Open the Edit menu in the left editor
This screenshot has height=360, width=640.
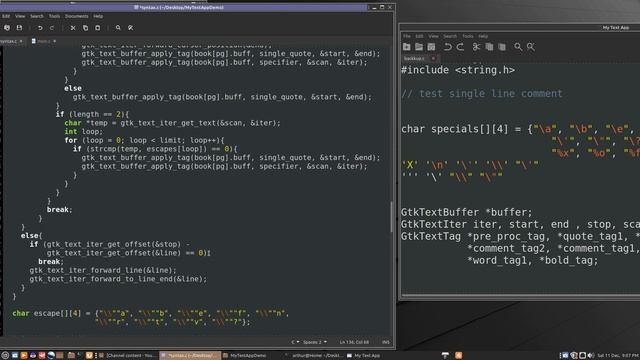6,16
